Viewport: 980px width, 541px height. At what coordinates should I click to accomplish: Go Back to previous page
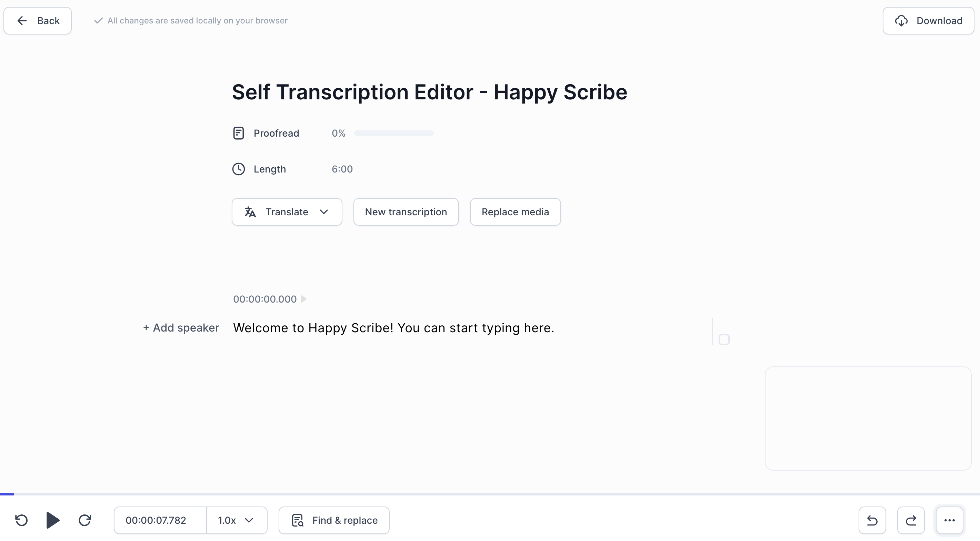click(x=38, y=21)
